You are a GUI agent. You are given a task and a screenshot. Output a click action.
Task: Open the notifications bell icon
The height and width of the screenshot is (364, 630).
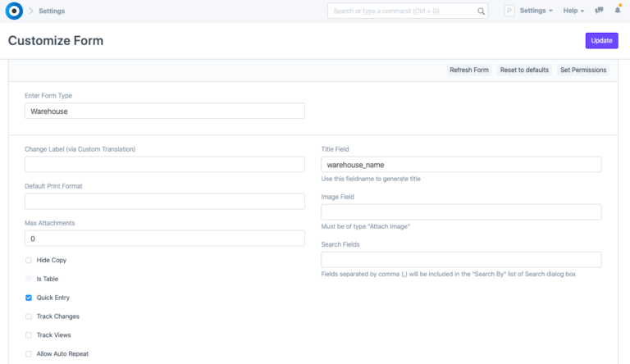pos(618,11)
